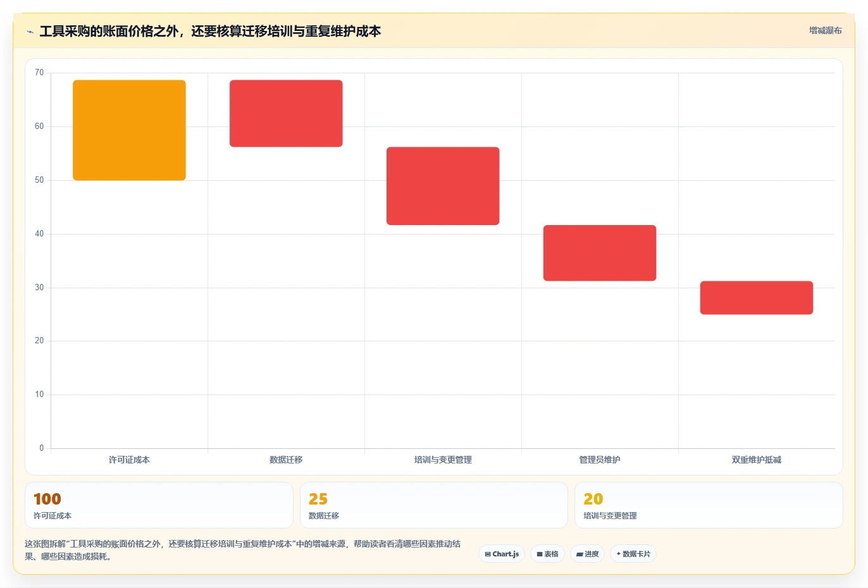Open the 20 培训与变更管理 data card
Image resolution: width=868 pixels, height=588 pixels.
[709, 505]
